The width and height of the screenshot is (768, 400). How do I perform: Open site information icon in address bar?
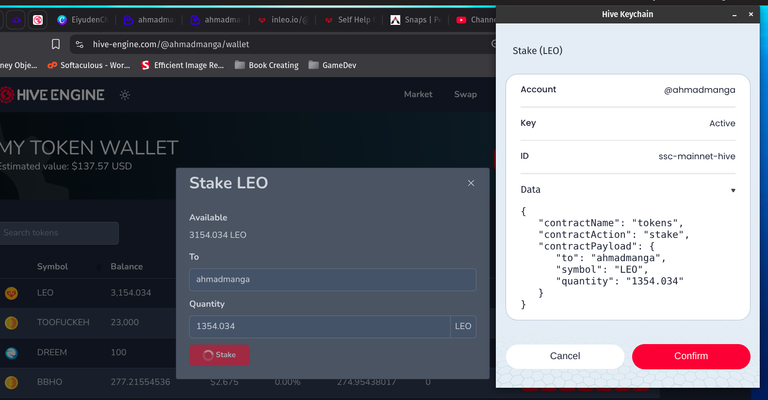tap(79, 45)
